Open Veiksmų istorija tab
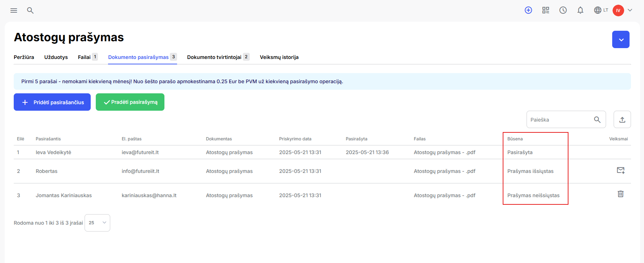 pyautogui.click(x=279, y=57)
